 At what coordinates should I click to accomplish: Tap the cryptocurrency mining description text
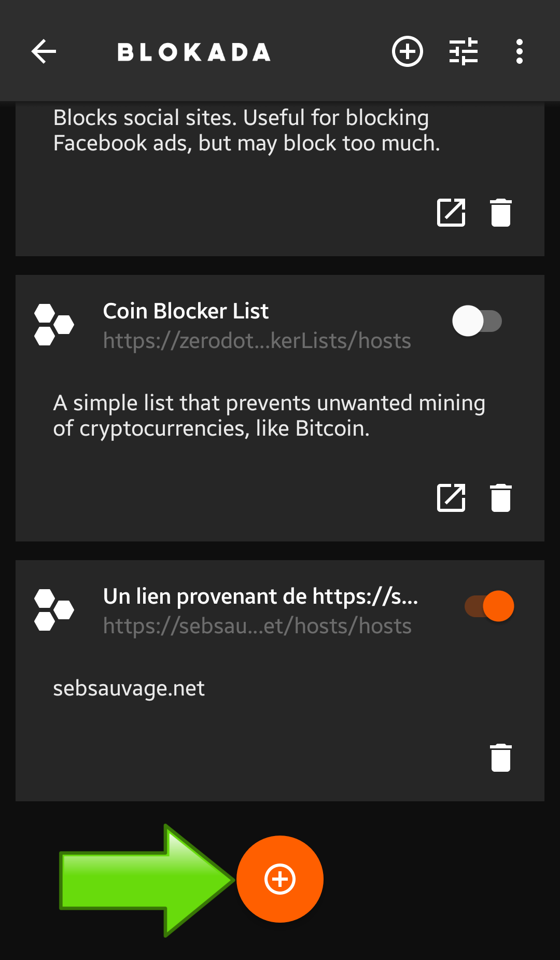269,415
